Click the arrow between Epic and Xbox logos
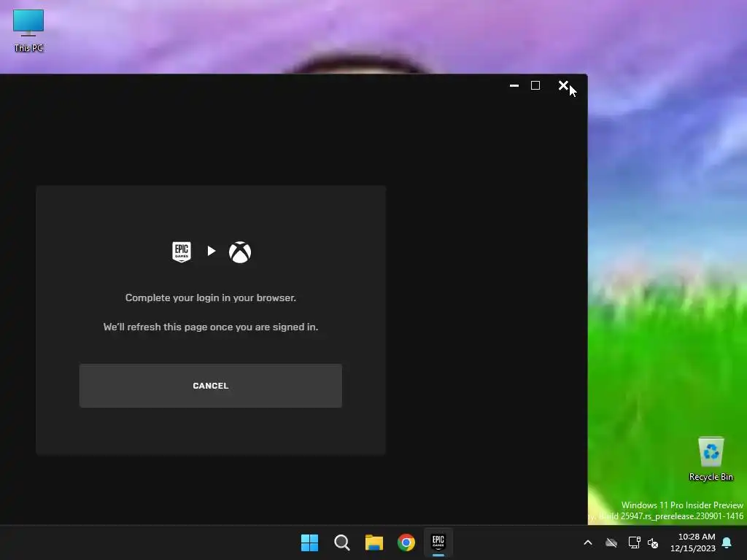Image resolution: width=747 pixels, height=560 pixels. tap(212, 251)
